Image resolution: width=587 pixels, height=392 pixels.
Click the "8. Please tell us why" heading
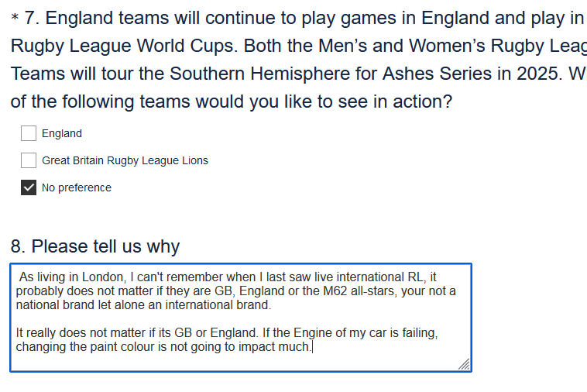pos(95,246)
